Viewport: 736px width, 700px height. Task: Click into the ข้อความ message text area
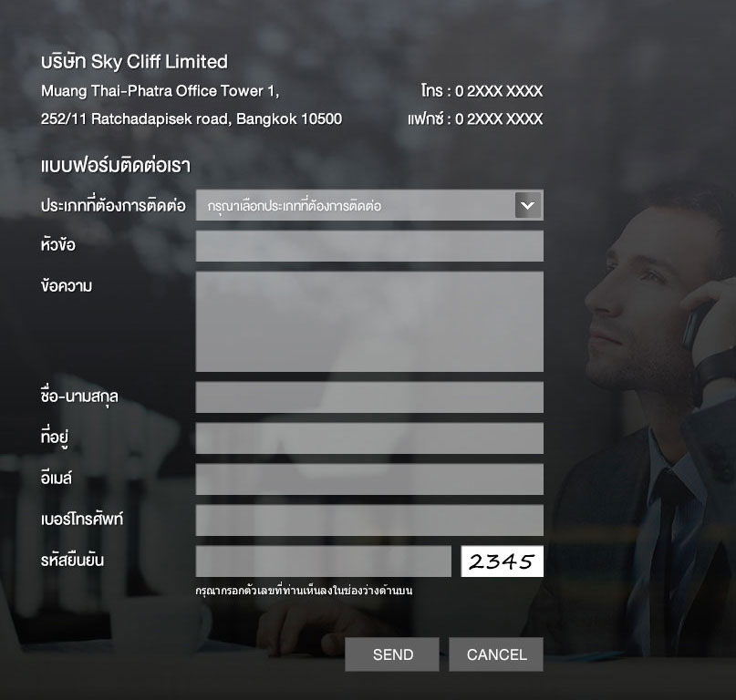[x=369, y=322]
